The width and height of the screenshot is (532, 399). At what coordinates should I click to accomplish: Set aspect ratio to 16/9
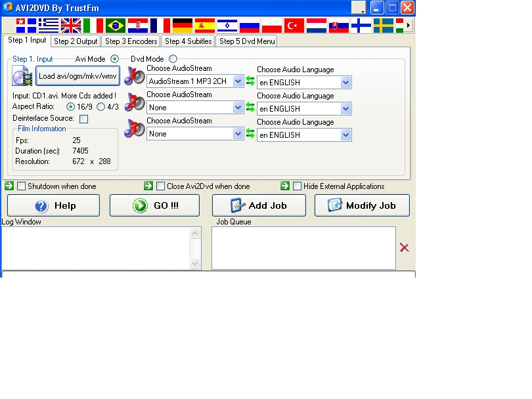[70, 107]
